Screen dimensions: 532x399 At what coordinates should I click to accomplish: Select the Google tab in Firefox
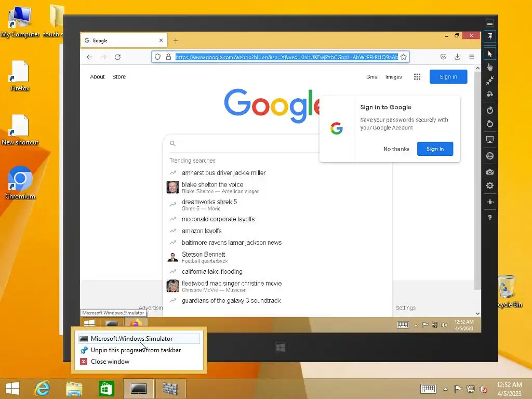tap(124, 41)
